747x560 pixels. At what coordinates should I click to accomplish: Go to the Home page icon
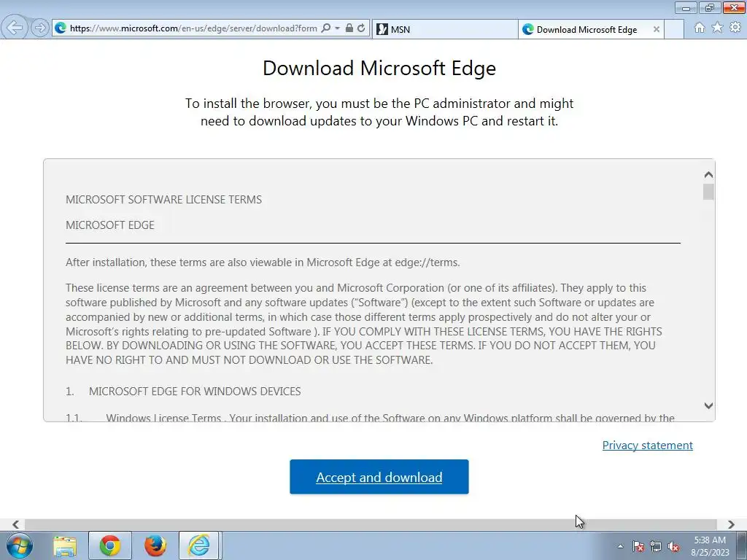click(700, 28)
